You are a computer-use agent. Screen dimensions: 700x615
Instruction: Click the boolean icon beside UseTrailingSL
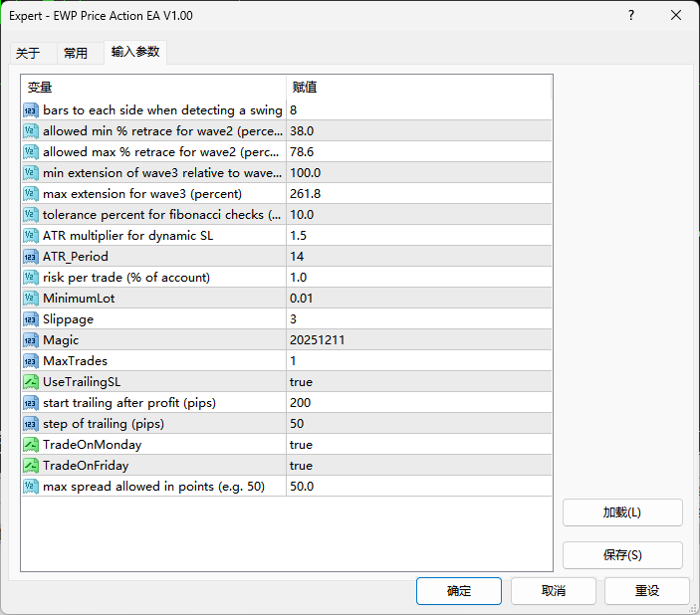coord(31,382)
